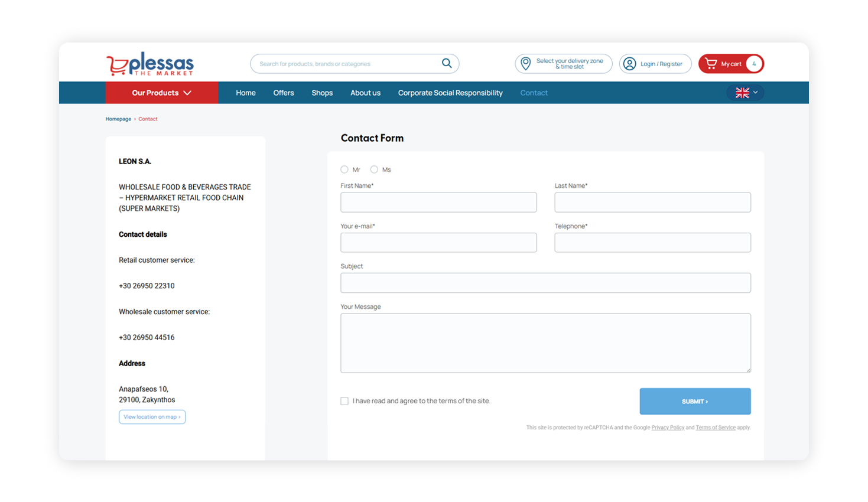Open the Privacy Policy link
868x502 pixels.
click(x=667, y=427)
